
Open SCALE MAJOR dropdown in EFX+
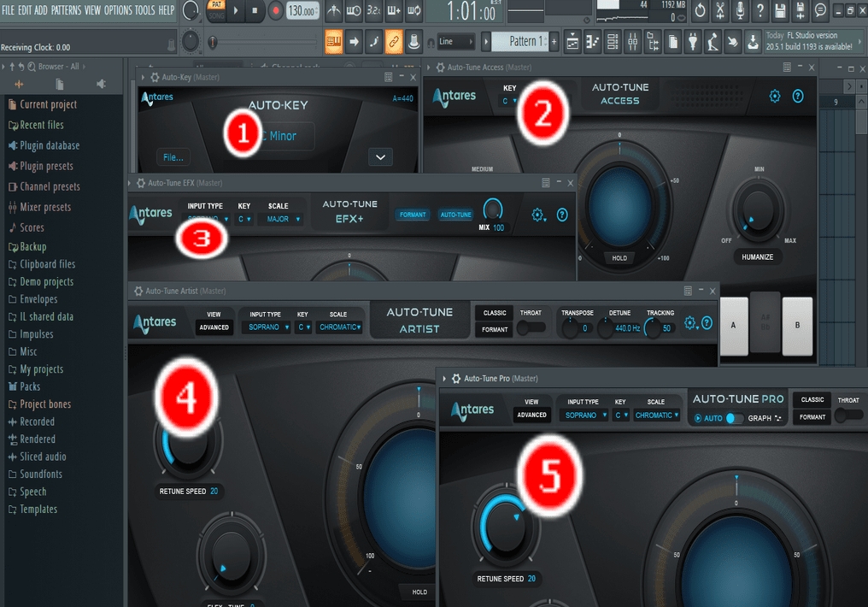[283, 220]
